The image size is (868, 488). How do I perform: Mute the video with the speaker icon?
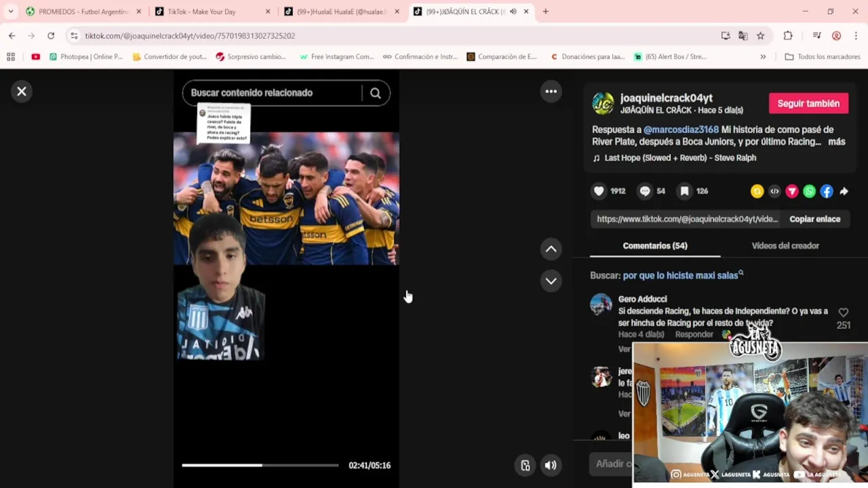tap(551, 465)
